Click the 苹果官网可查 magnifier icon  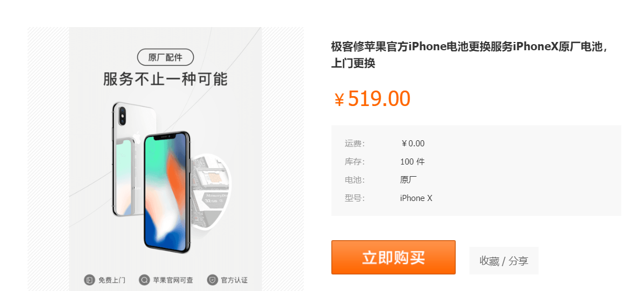(x=144, y=281)
